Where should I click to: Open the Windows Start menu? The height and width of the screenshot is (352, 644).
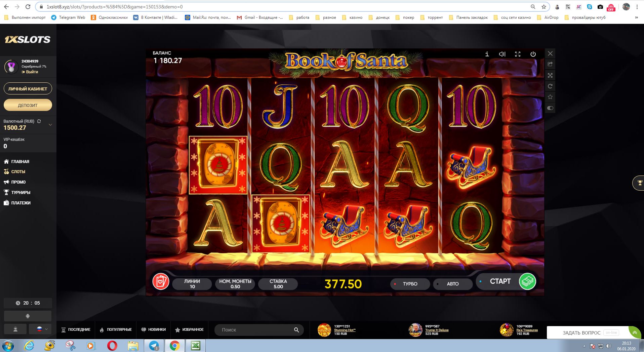click(x=8, y=346)
